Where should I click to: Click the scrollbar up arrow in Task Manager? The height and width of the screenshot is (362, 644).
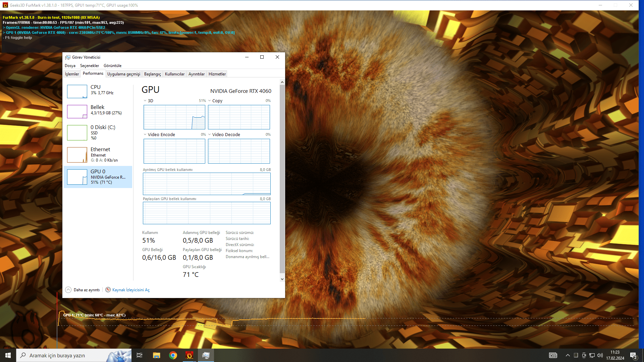tap(282, 82)
